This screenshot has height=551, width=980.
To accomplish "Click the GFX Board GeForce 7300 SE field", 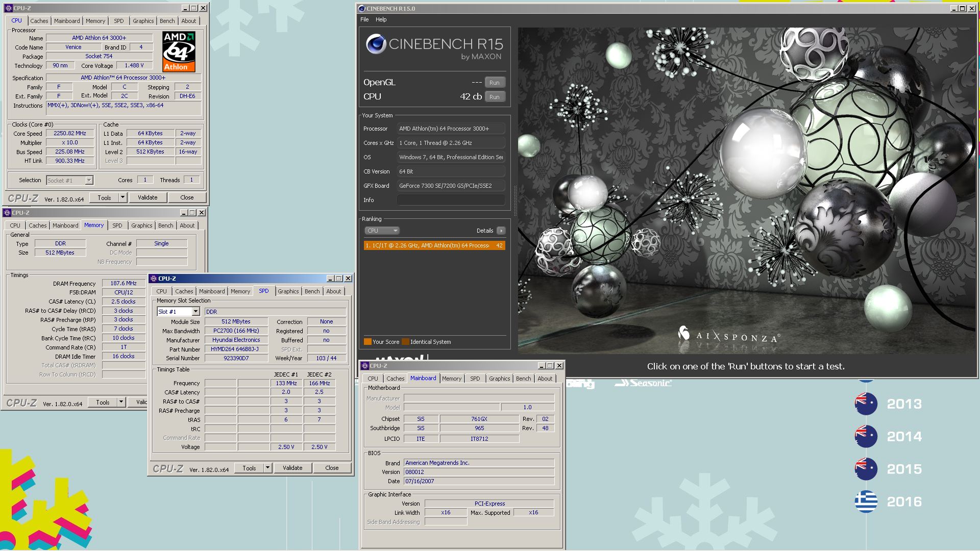I will (x=451, y=186).
